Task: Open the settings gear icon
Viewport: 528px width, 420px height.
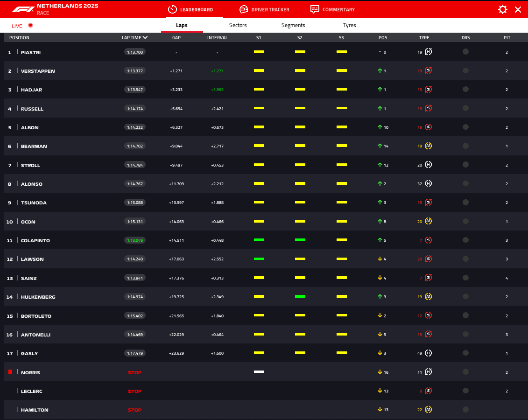Action: 502,9
